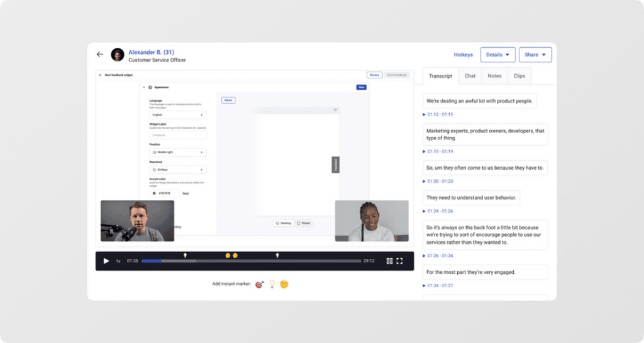Click the back arrow icon
This screenshot has height=343, width=644.
100,54
